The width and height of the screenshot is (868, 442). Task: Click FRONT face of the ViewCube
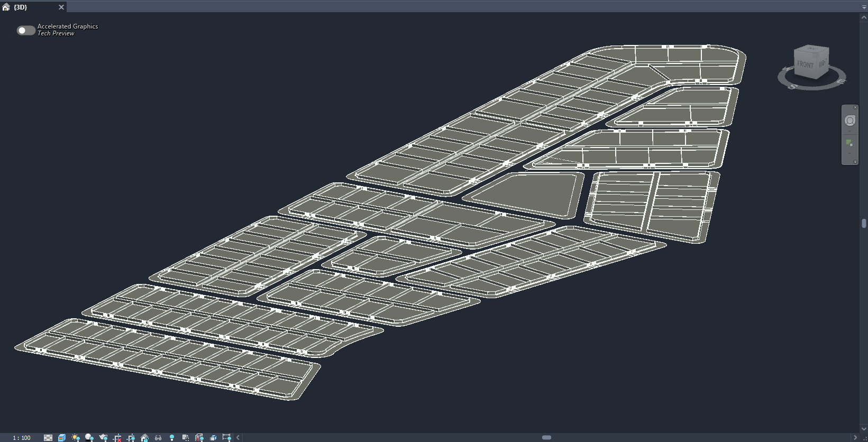click(x=805, y=65)
